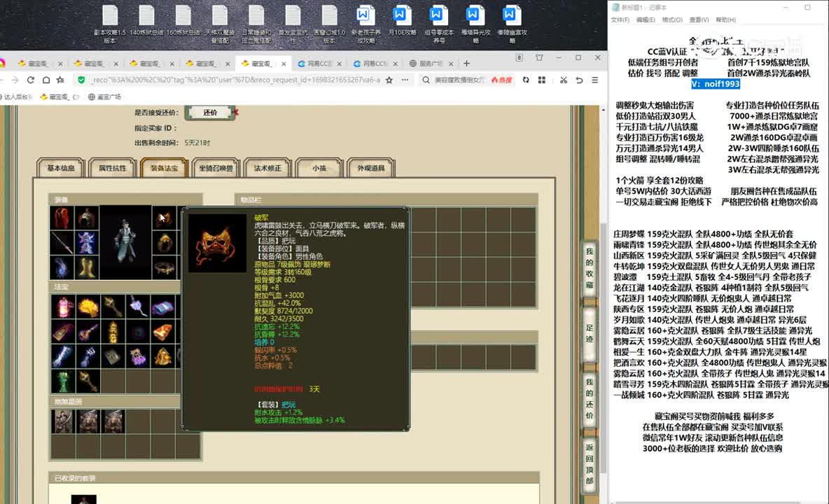Open the 鉴宝广场 bookmark
Viewport: 829px width, 504px height.
coord(105,97)
